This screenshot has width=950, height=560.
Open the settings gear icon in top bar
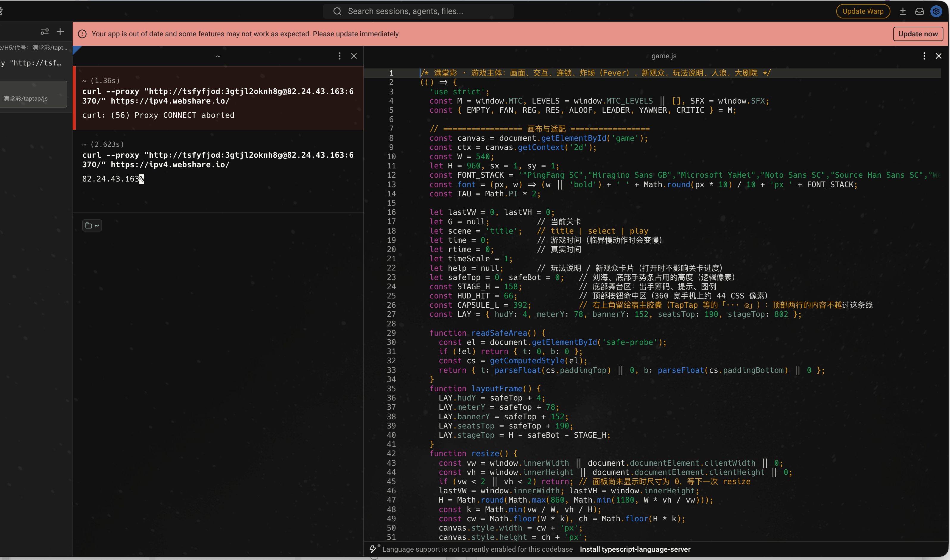point(936,11)
